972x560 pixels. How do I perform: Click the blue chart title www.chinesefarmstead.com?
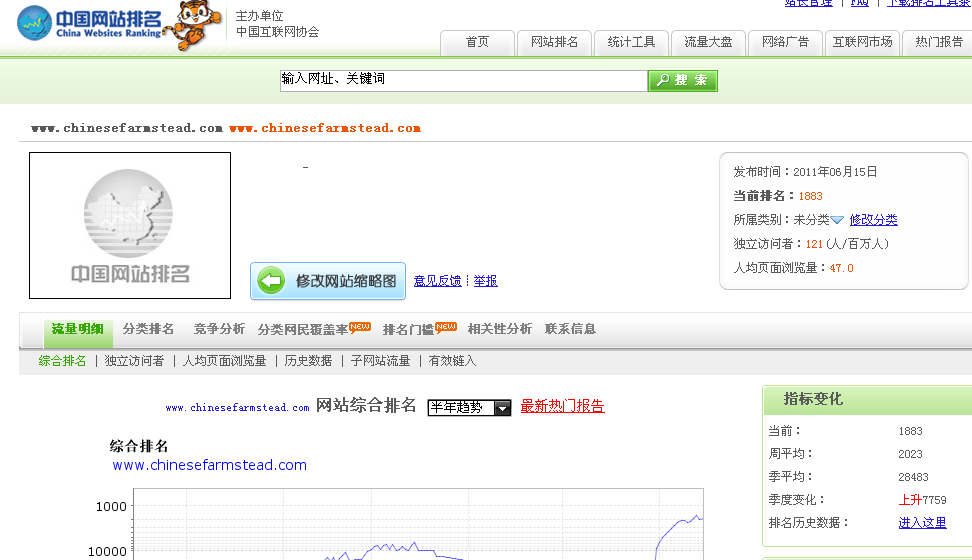point(210,465)
